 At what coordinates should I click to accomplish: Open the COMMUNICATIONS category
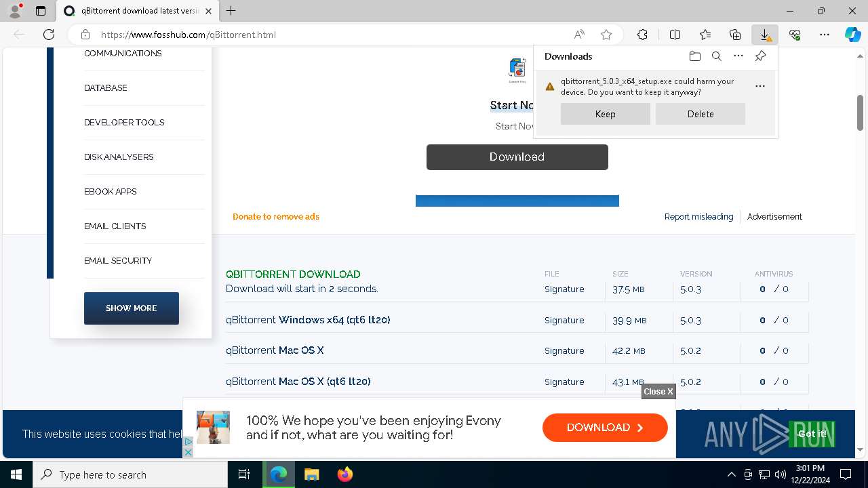pos(123,54)
